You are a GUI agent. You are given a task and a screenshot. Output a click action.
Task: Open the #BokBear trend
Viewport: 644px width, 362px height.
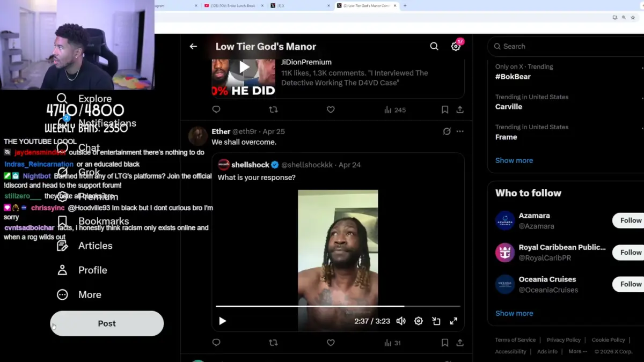(x=513, y=77)
